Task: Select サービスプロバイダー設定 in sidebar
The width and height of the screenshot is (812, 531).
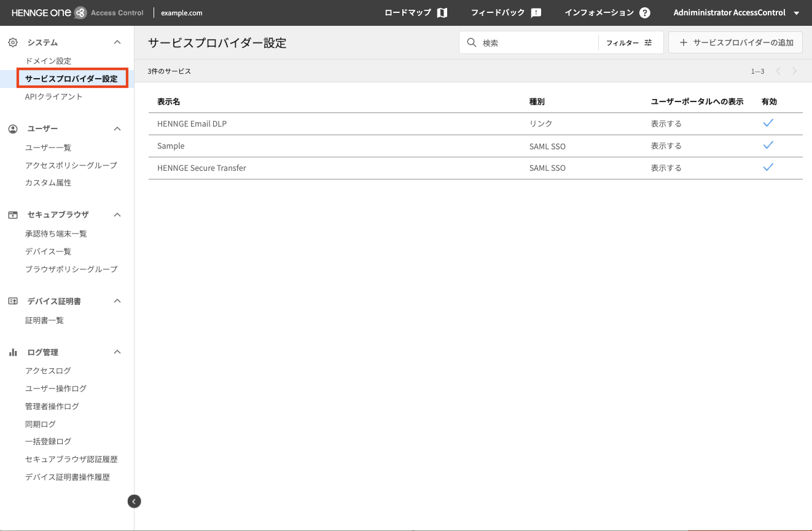Action: 71,79
